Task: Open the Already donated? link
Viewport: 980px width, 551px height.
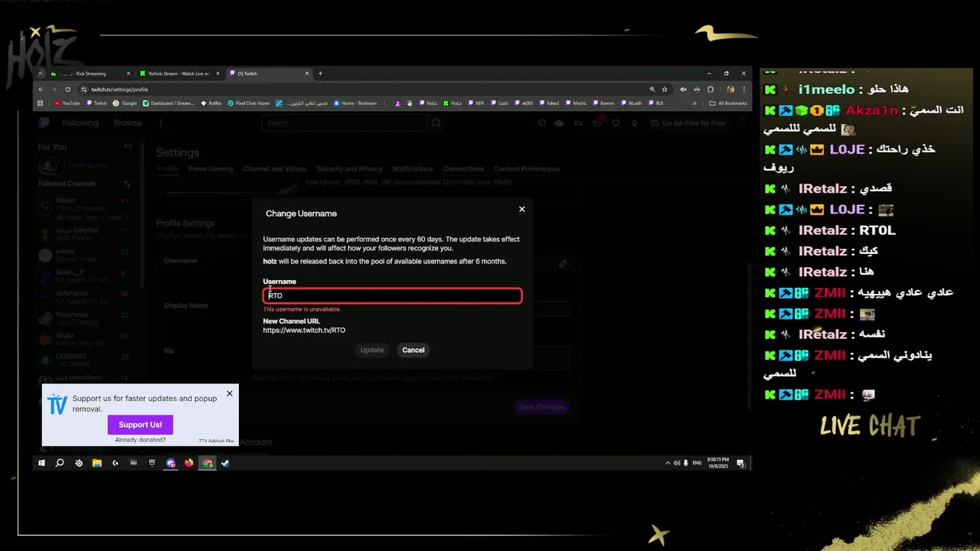Action: coord(140,440)
